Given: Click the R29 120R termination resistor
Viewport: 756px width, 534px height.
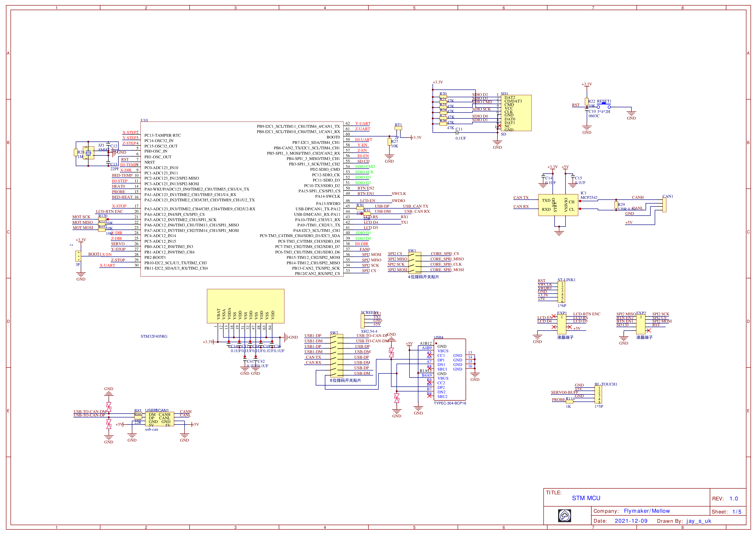Looking at the screenshot, I should [x=616, y=205].
